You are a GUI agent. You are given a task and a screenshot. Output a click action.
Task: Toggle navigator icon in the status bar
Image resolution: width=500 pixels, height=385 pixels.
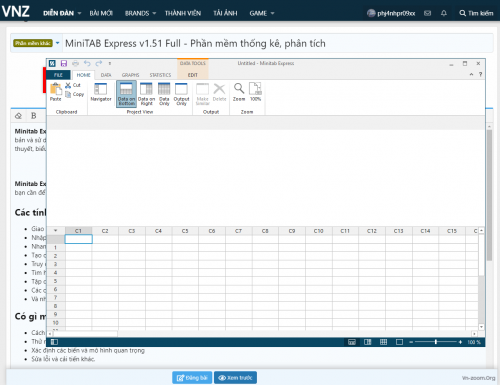coord(54,342)
